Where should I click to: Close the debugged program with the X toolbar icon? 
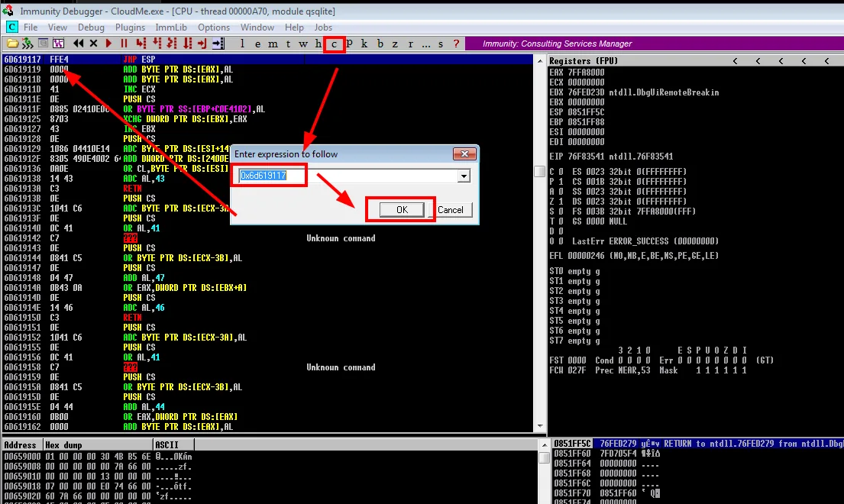[x=94, y=44]
